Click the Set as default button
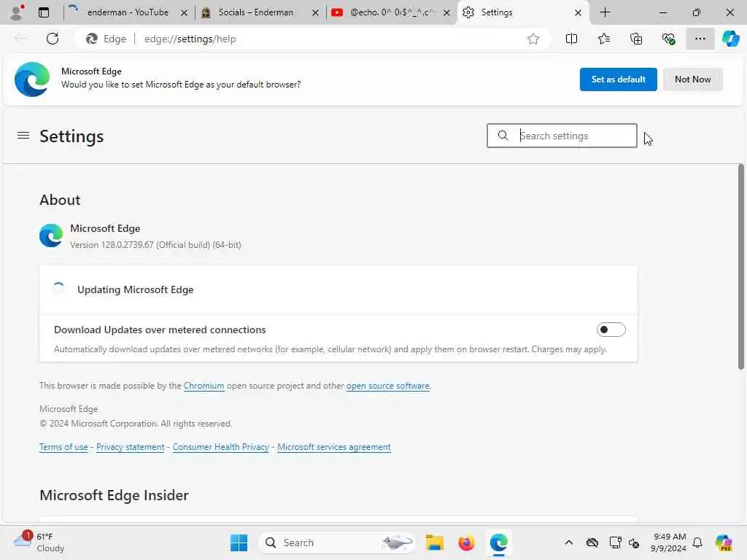Viewport: 747px width, 560px height. [618, 79]
